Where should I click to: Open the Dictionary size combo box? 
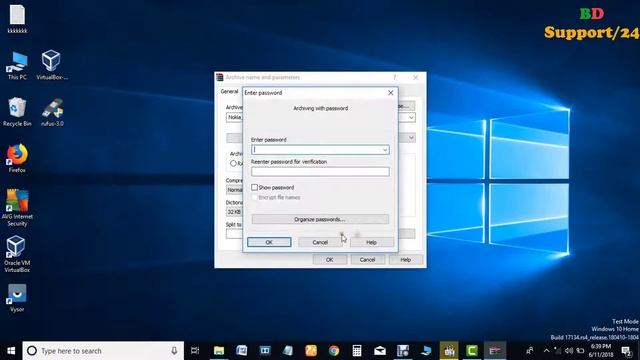coord(235,212)
